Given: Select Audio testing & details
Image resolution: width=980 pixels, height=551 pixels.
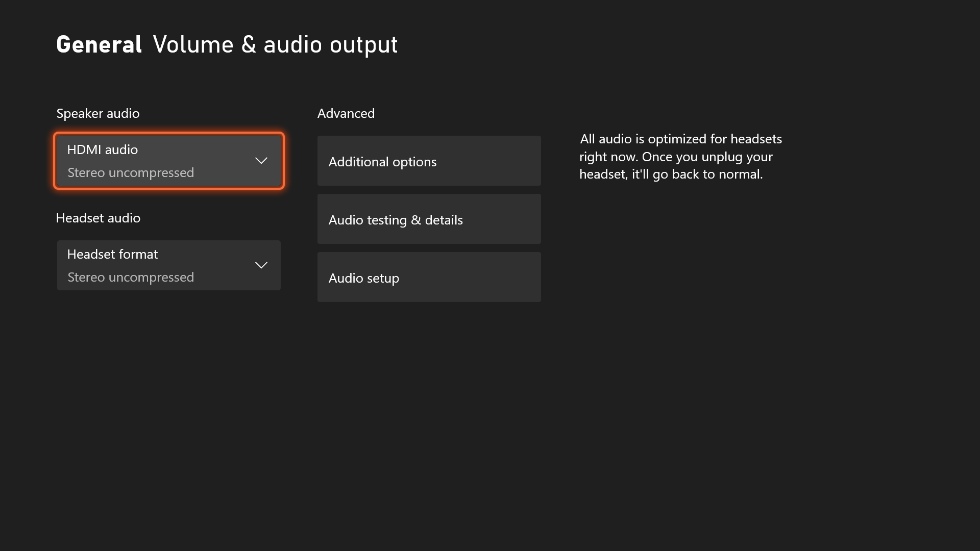Looking at the screenshot, I should (429, 219).
